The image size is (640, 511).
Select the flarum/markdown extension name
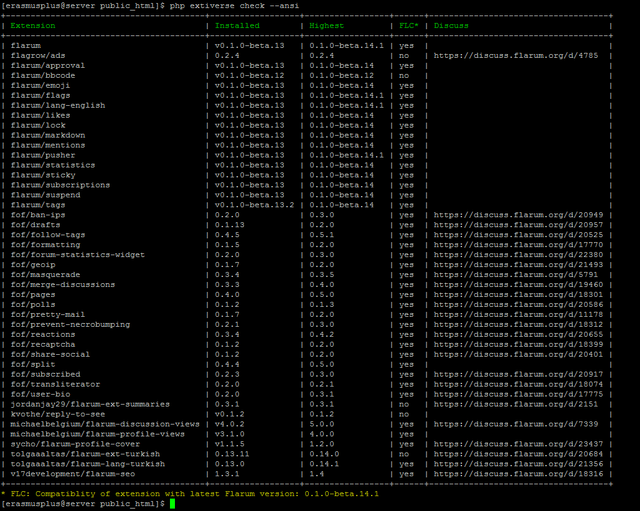[48, 136]
